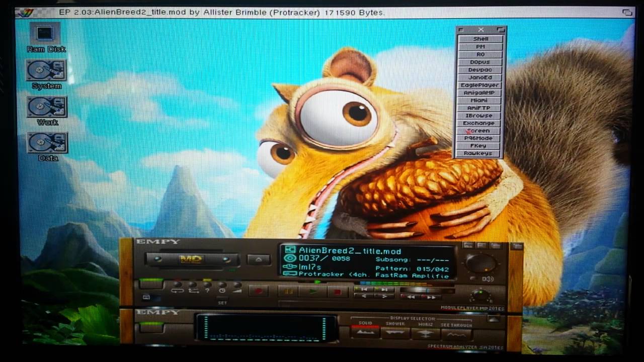
Task: Skip to the previous module track
Action: pyautogui.click(x=364, y=289)
